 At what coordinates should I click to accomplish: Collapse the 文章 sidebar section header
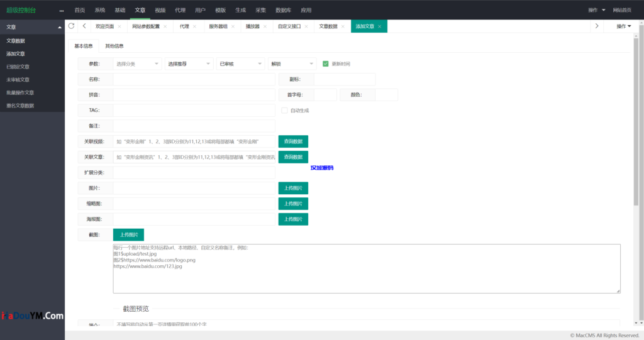(x=33, y=27)
